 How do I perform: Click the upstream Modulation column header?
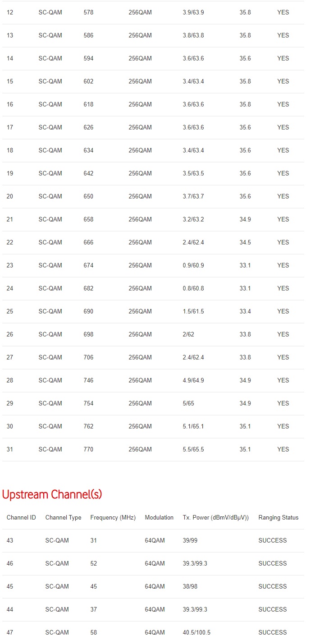point(159,517)
